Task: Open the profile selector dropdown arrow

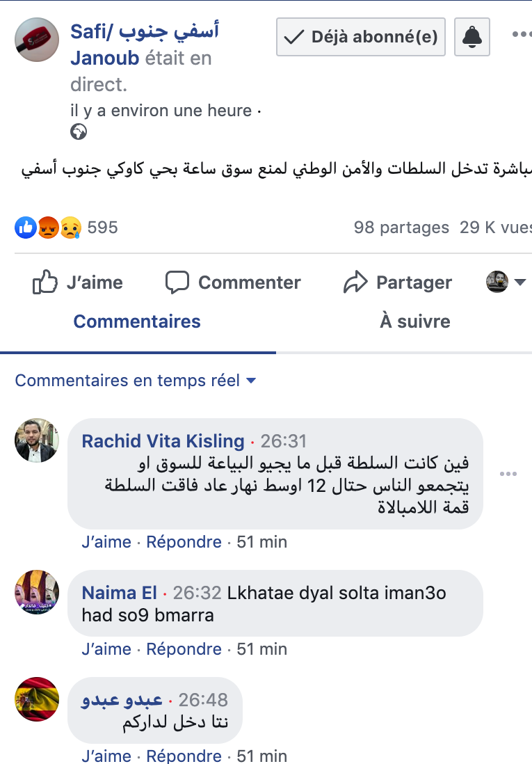Action: 520,282
